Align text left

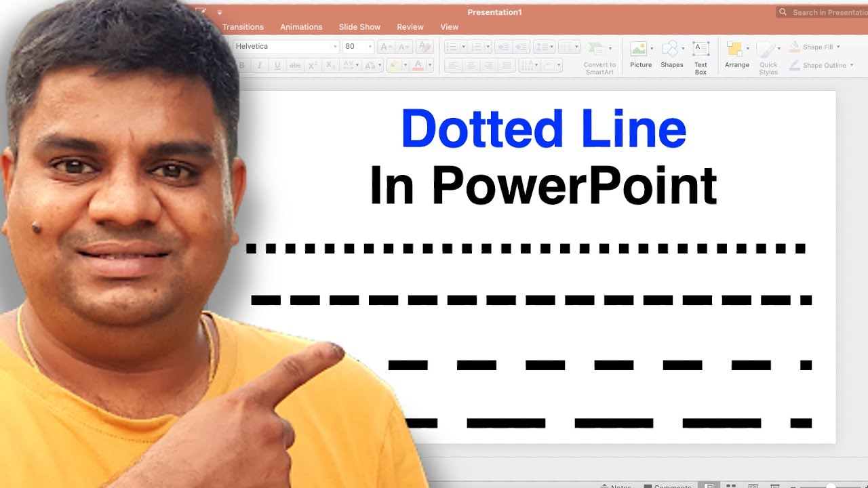pyautogui.click(x=453, y=66)
